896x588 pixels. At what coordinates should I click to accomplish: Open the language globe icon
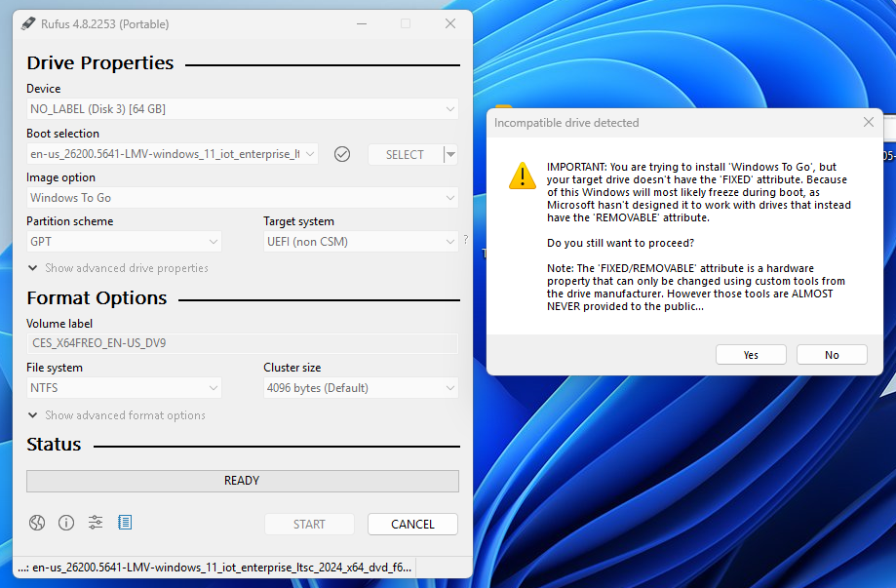pyautogui.click(x=37, y=523)
